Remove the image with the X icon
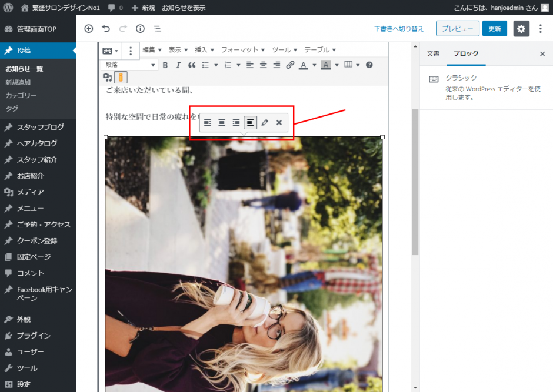The width and height of the screenshot is (553, 392). coord(279,123)
